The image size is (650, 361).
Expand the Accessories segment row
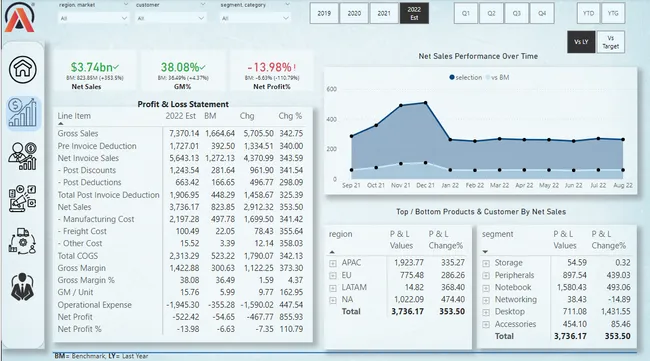[486, 325]
